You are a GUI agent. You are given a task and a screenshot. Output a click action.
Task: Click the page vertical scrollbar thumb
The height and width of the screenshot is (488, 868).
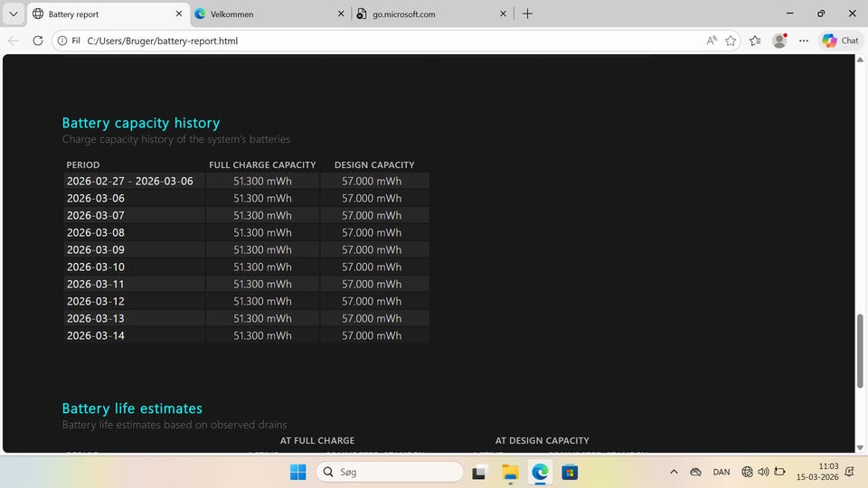(x=860, y=351)
